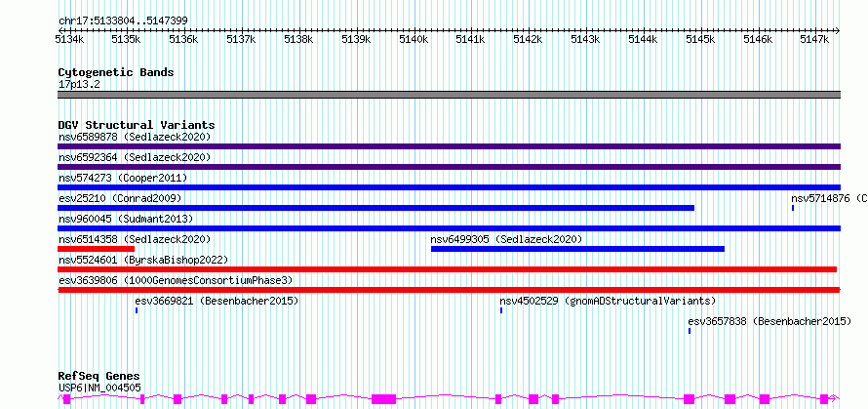868x409 pixels.
Task: Click the nsv6514358 (Sedlazeck2020) label
Action: tap(135, 239)
